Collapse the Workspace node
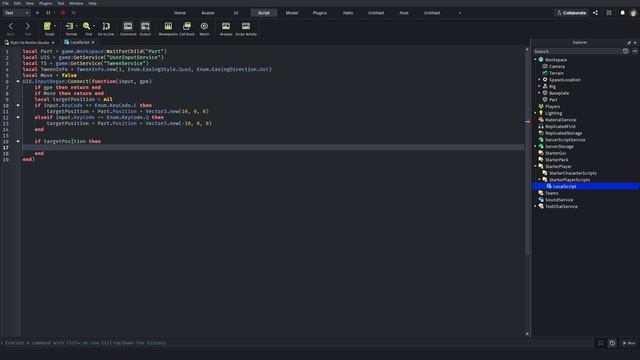 (536, 60)
